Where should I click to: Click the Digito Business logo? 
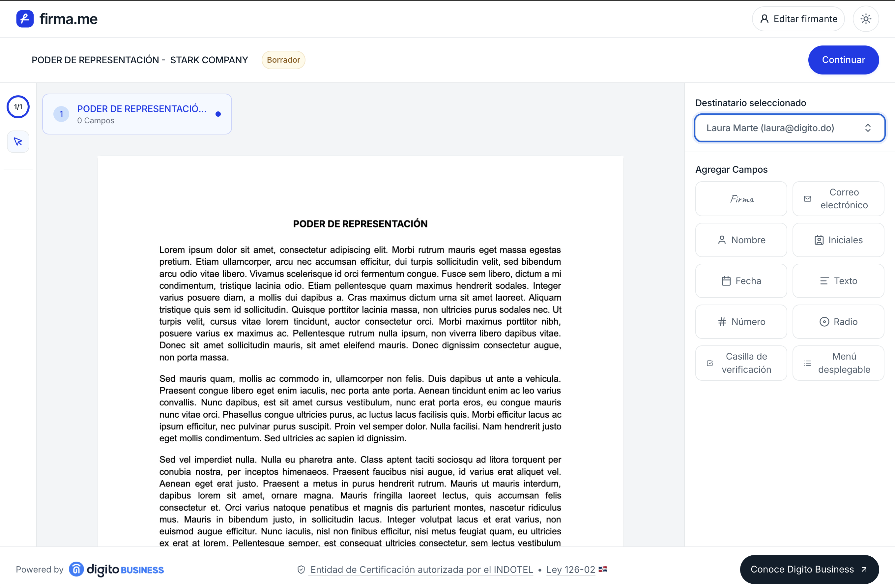click(117, 570)
